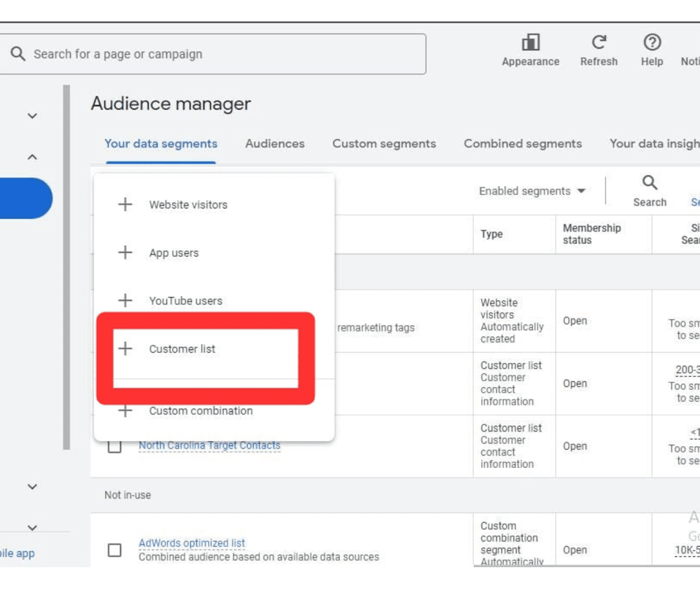Click the 'remarketing tags' description text
This screenshot has width=700, height=589.
(376, 327)
